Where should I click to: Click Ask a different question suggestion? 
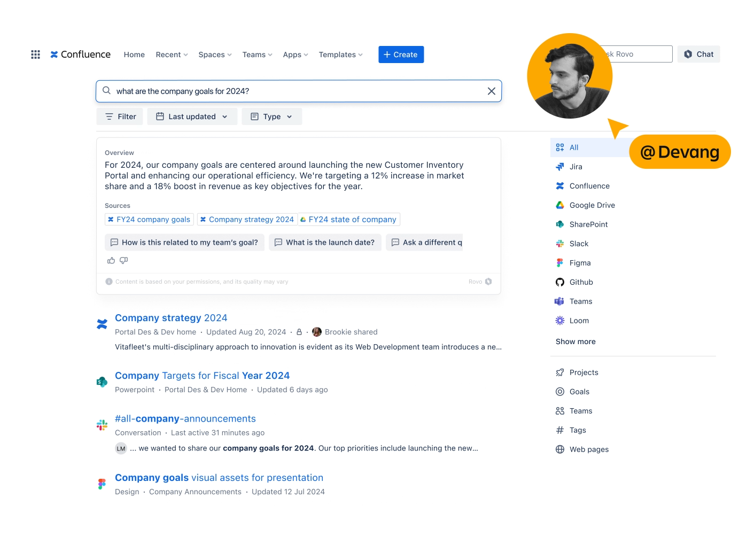425,243
